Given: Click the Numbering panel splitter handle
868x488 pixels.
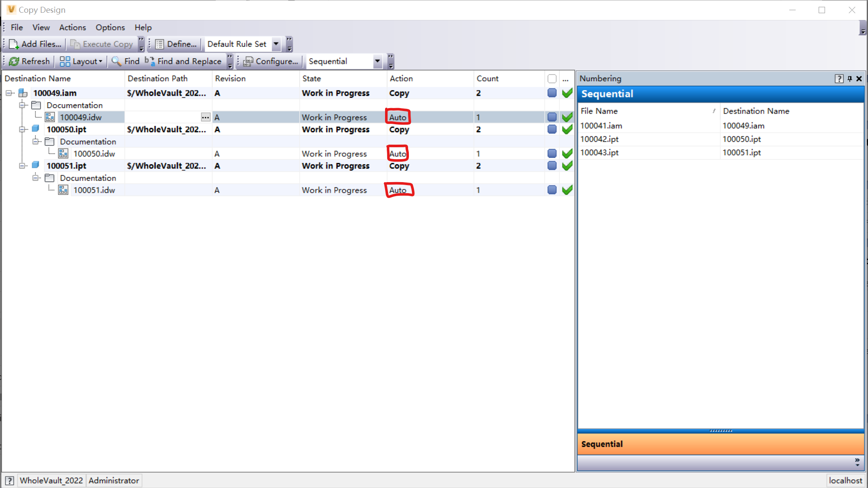Looking at the screenshot, I should (721, 431).
